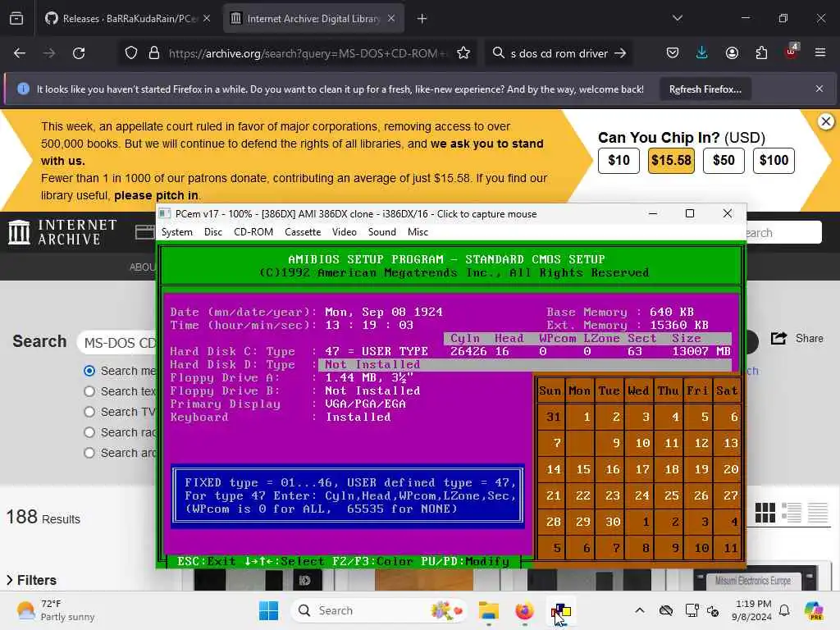Switch results to compact list view

[x=818, y=513]
